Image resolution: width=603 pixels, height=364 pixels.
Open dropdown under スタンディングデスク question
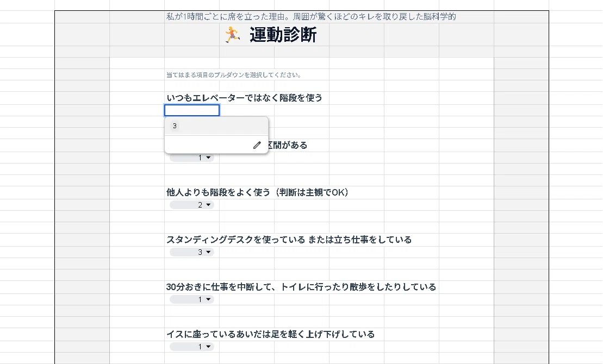point(192,252)
